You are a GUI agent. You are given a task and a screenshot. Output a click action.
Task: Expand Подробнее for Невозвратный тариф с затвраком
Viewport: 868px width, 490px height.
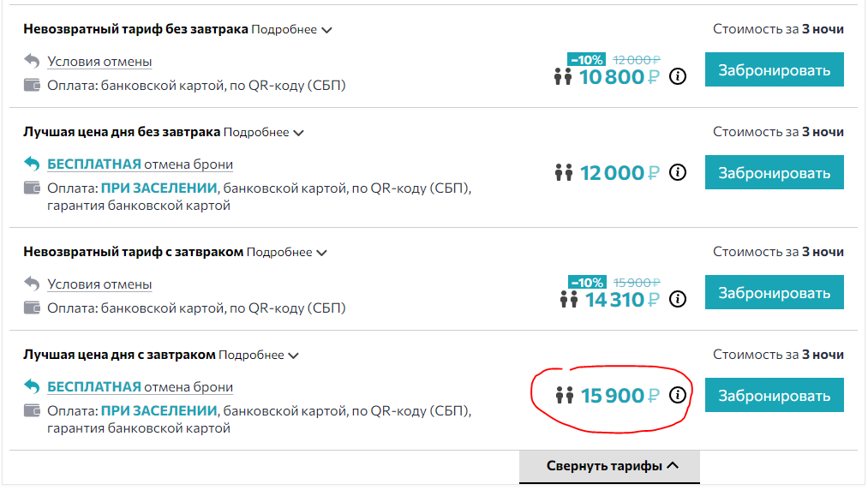(287, 253)
